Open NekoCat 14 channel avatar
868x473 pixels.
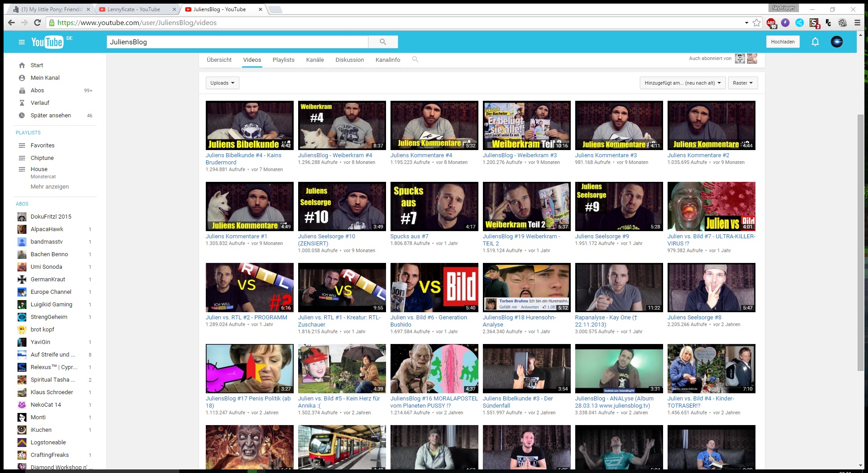(x=22, y=405)
